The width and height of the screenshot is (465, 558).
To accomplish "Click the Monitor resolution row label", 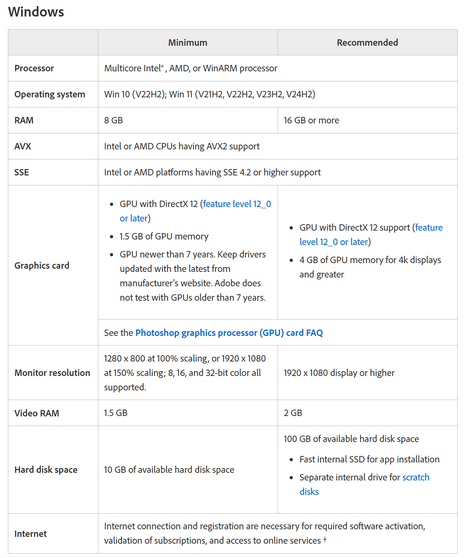I will 52,373.
